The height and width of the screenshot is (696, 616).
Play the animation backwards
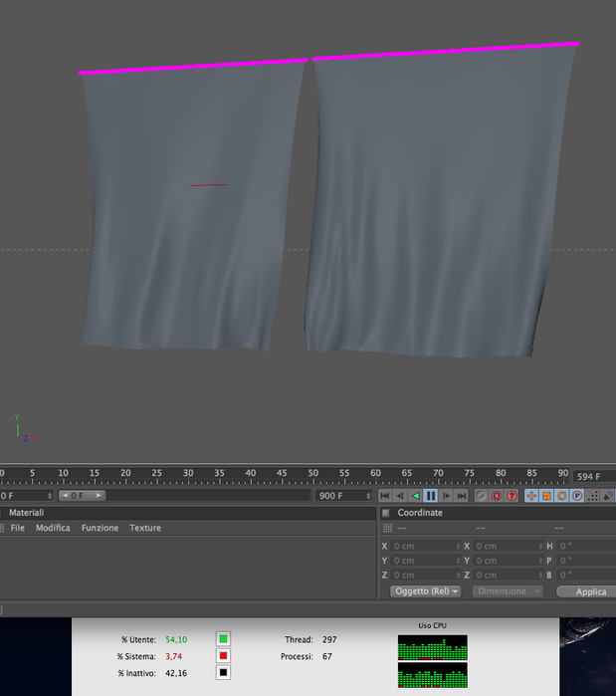click(416, 496)
